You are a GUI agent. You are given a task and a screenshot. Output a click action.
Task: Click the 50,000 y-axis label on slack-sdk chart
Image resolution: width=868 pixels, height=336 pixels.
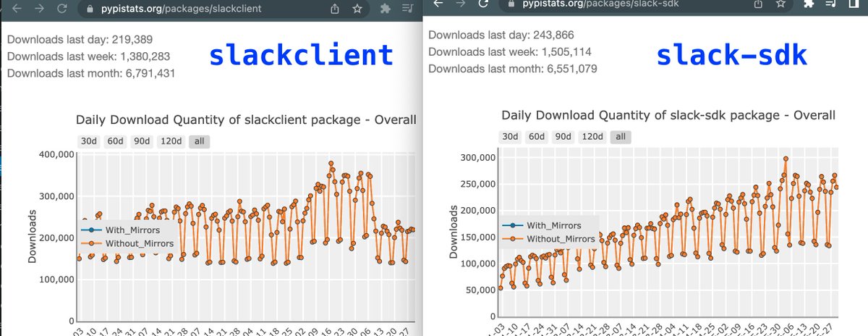pos(481,290)
